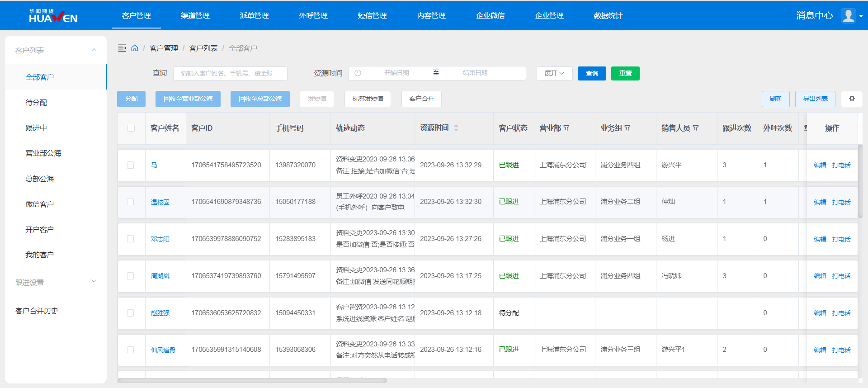Screen dimensions: 868x388
Task: Filter 销售人员 column funnel icon
Action: point(696,128)
